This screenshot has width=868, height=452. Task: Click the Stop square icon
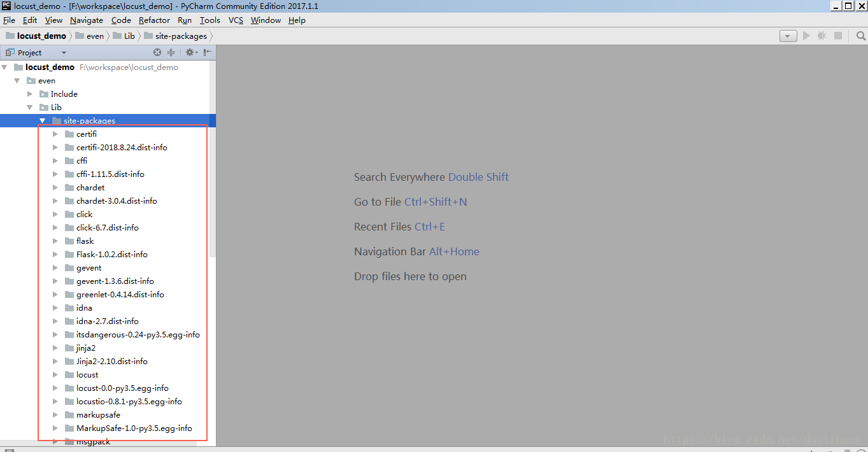pos(838,36)
